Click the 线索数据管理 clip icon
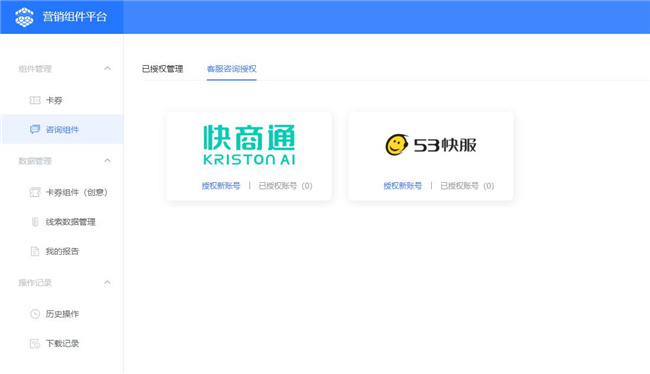This screenshot has width=650, height=374. coord(35,222)
